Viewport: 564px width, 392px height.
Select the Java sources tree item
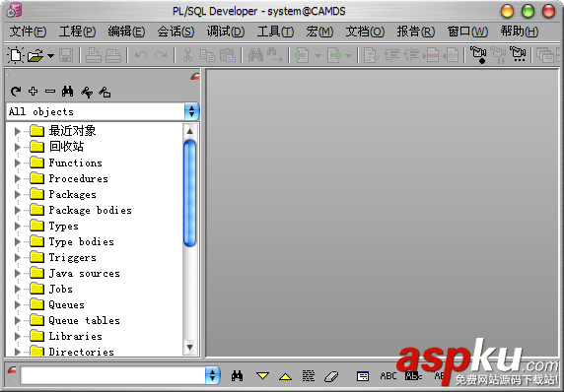point(84,274)
